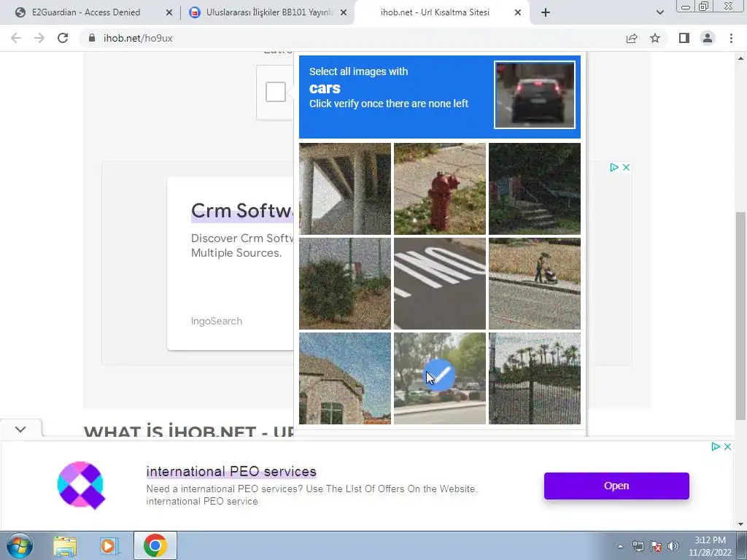The height and width of the screenshot is (560, 747).
Task: Open the international PEO services link
Action: coord(231,472)
